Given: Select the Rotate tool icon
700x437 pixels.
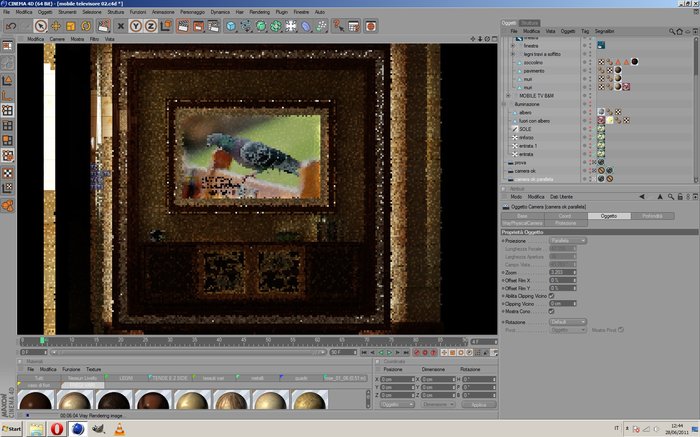Looking at the screenshot, I should pyautogui.click(x=86, y=26).
